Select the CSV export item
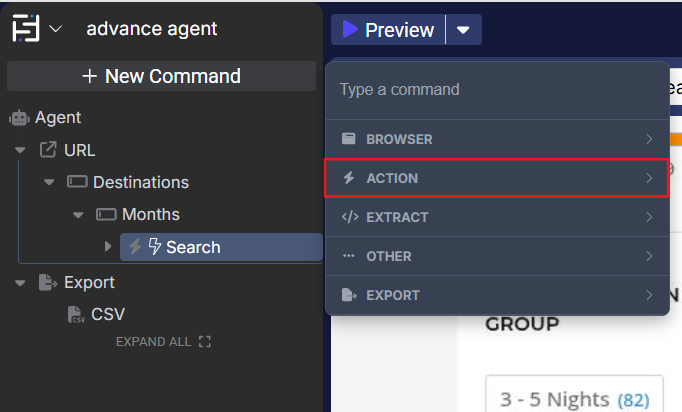682x412 pixels. pyautogui.click(x=107, y=314)
